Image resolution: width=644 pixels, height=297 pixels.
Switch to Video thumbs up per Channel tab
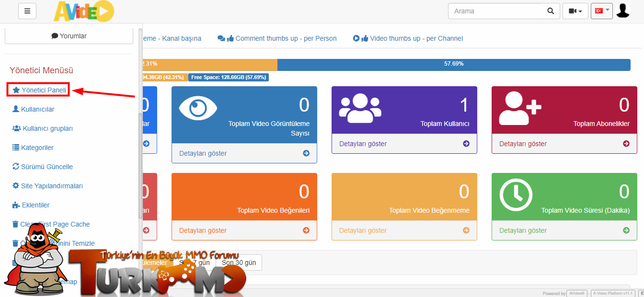pos(408,38)
